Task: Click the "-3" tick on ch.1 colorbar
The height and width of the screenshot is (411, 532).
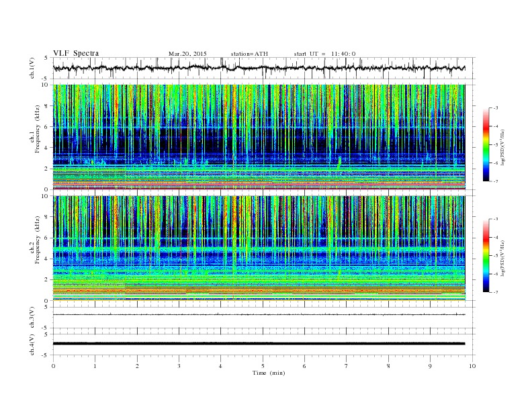Action: 496,108
